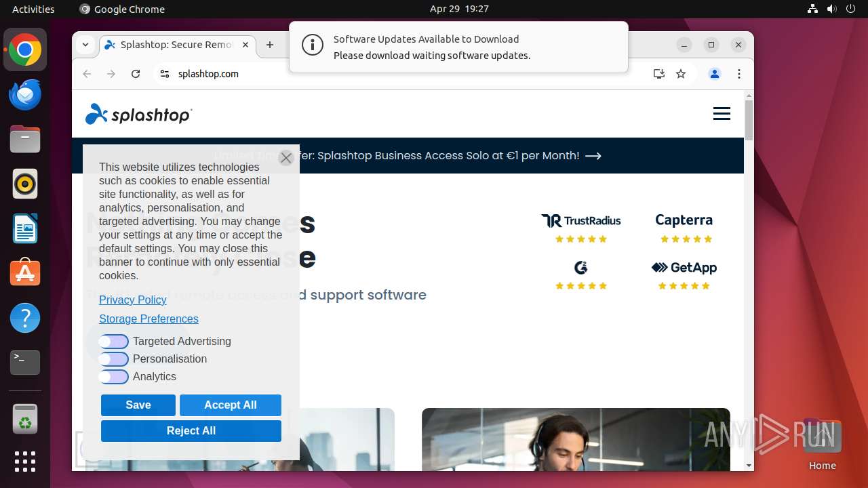Save cookie preferences

pyautogui.click(x=138, y=405)
